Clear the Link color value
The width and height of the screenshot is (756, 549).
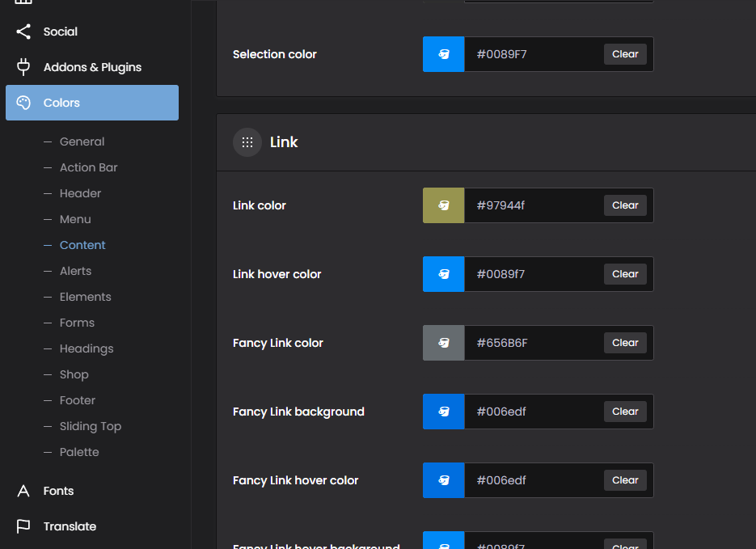[625, 205]
